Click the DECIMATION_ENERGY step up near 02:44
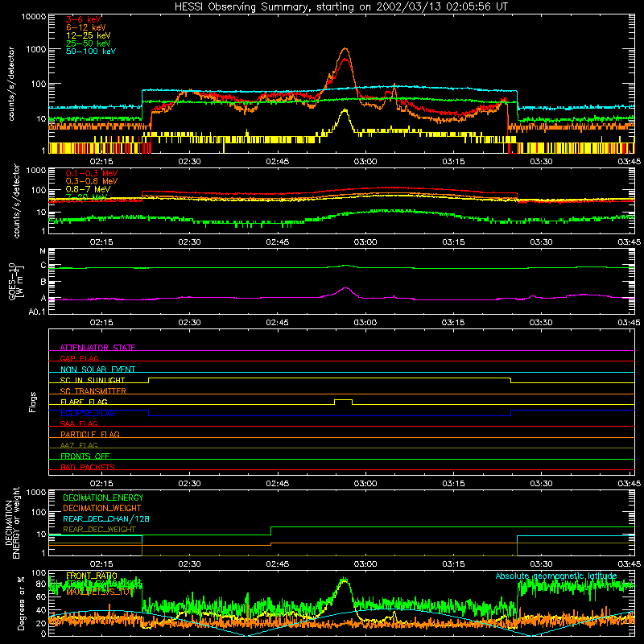Viewport: 644px width, 644px height. click(270, 530)
